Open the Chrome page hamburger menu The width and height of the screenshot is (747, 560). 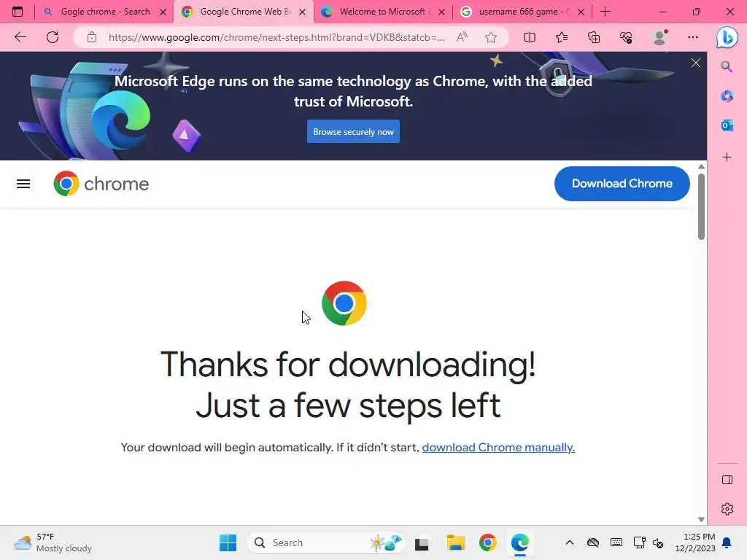23,184
